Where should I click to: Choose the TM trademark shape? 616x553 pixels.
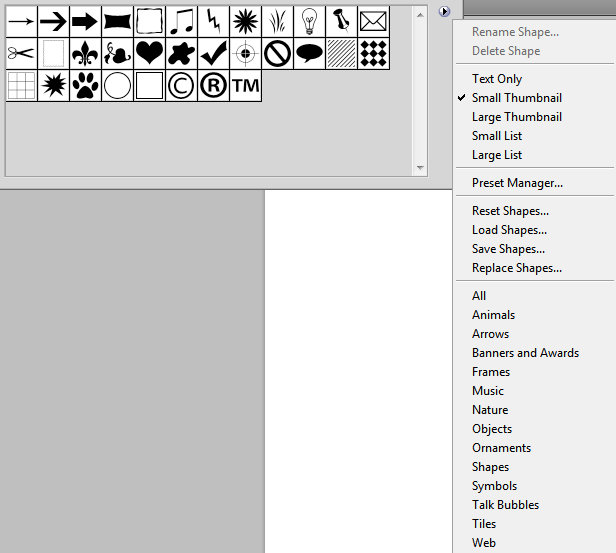(246, 86)
